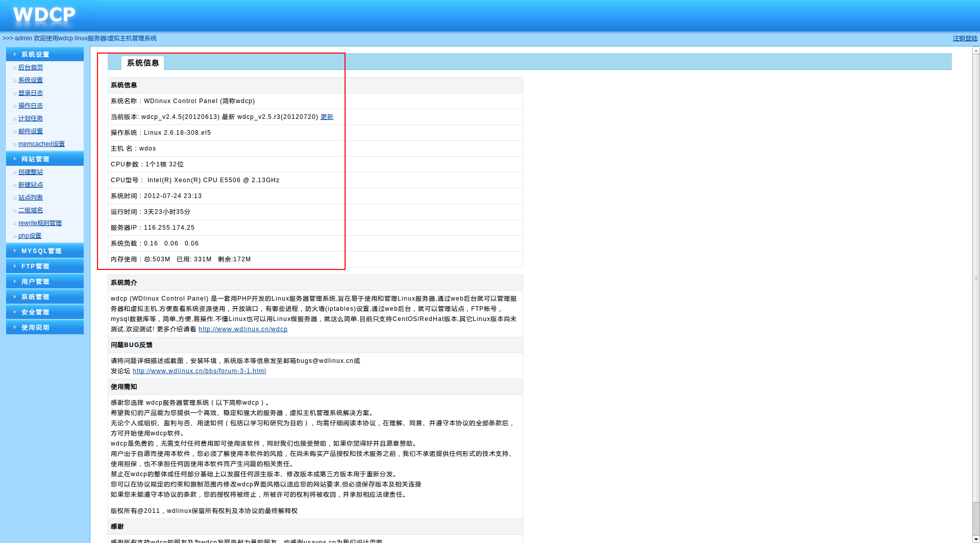Select 后台首页 from the sidebar menu
The width and height of the screenshot is (980, 543).
click(31, 67)
